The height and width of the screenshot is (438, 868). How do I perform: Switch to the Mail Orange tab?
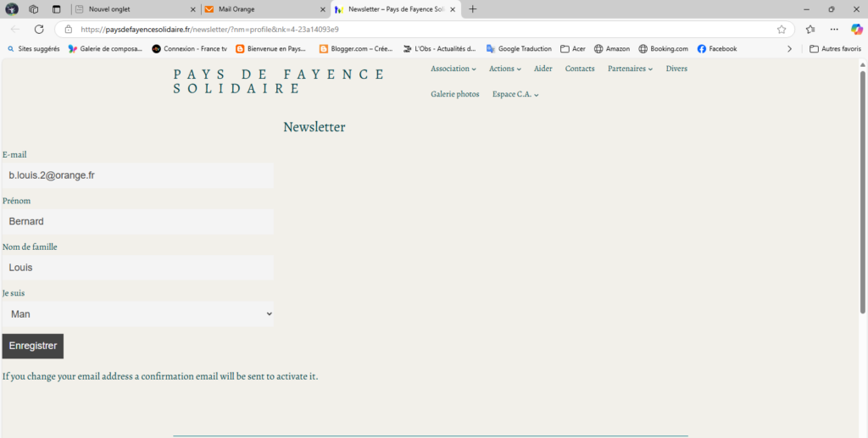pos(263,9)
